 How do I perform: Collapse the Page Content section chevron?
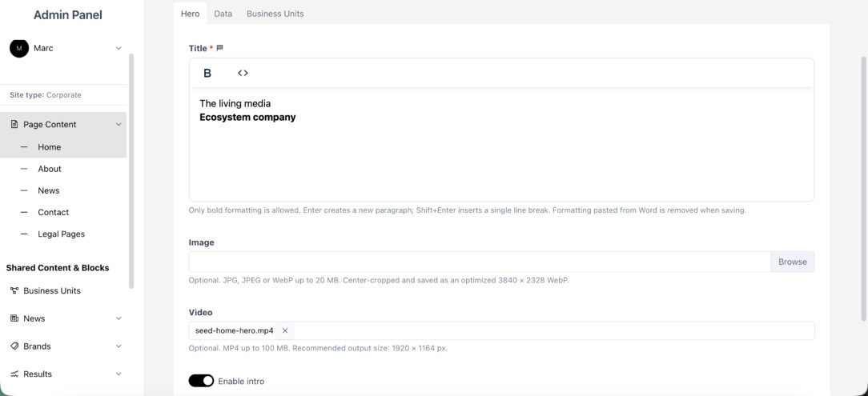(119, 125)
